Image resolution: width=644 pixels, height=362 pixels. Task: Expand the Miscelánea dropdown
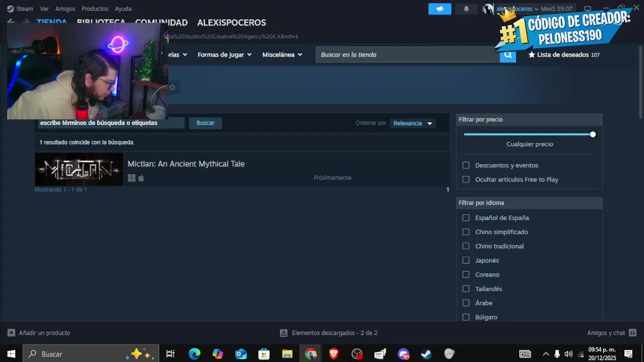point(282,55)
